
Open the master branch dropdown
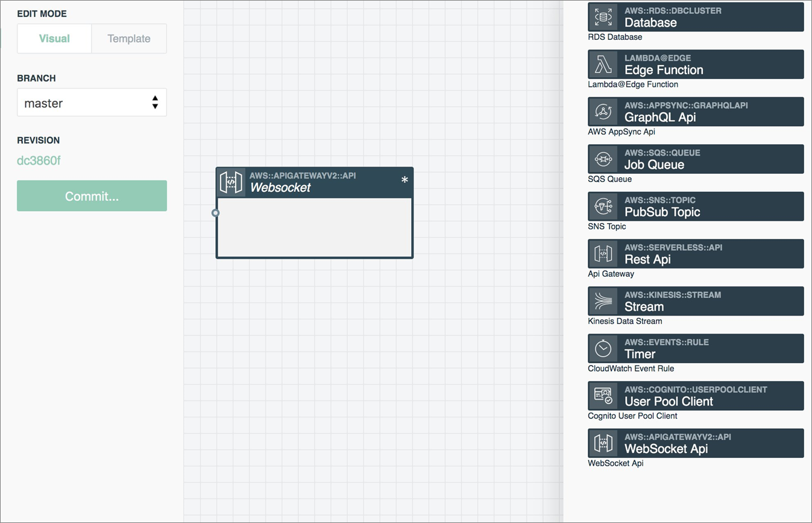click(x=92, y=103)
